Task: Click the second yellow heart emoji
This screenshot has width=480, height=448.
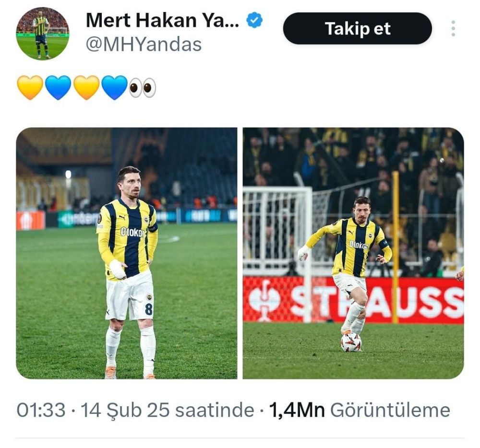Action: [x=86, y=87]
